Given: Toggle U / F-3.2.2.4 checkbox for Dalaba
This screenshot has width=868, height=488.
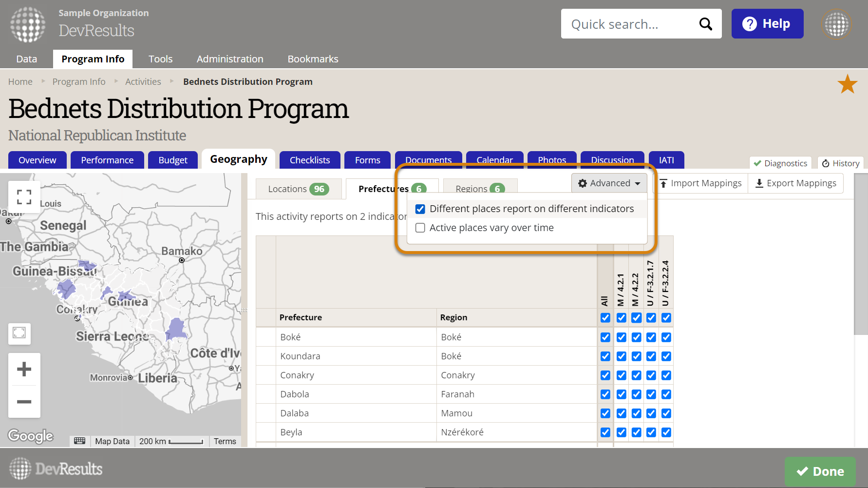Looking at the screenshot, I should click(x=666, y=413).
